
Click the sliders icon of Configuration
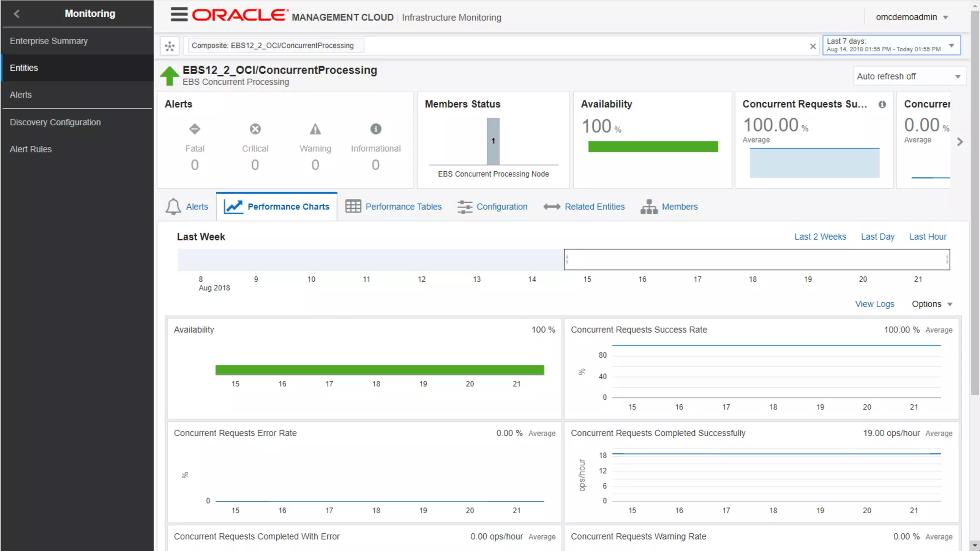[465, 207]
